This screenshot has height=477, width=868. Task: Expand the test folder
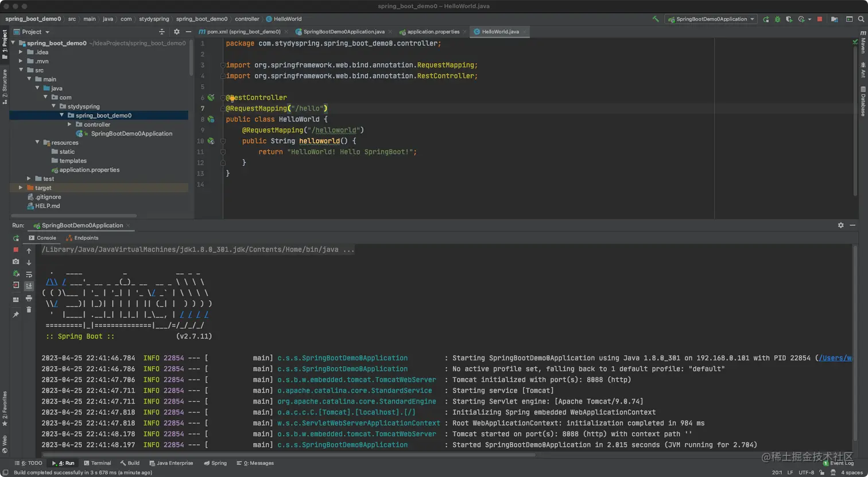[29, 179]
